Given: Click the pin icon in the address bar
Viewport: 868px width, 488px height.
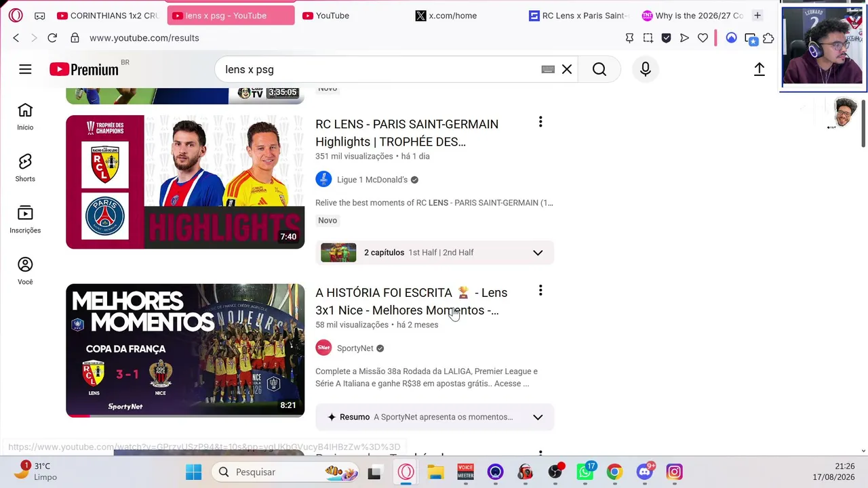Looking at the screenshot, I should point(630,38).
